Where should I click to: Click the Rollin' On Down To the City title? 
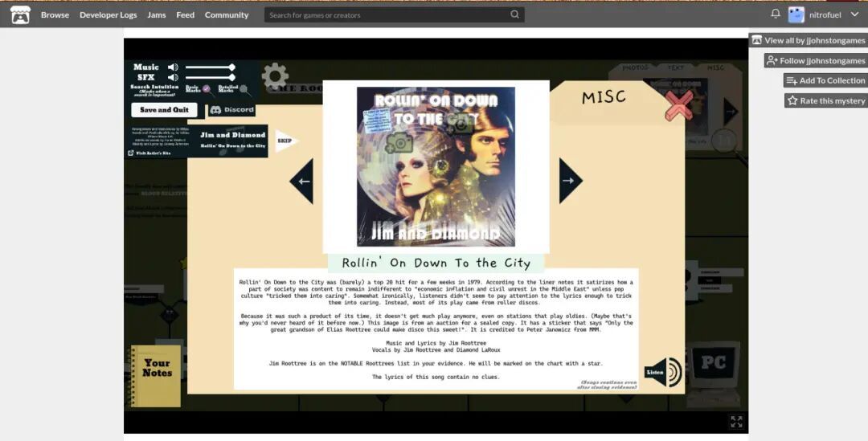click(x=436, y=263)
